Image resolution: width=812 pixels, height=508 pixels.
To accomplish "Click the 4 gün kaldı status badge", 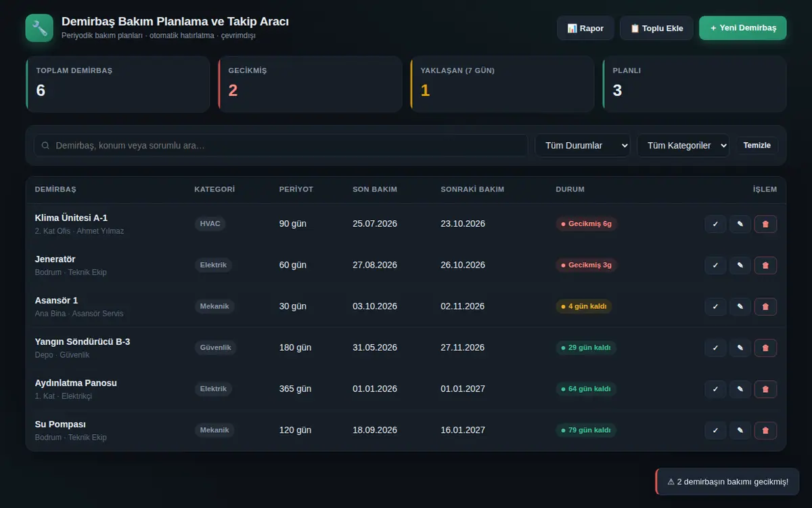I will pos(584,307).
